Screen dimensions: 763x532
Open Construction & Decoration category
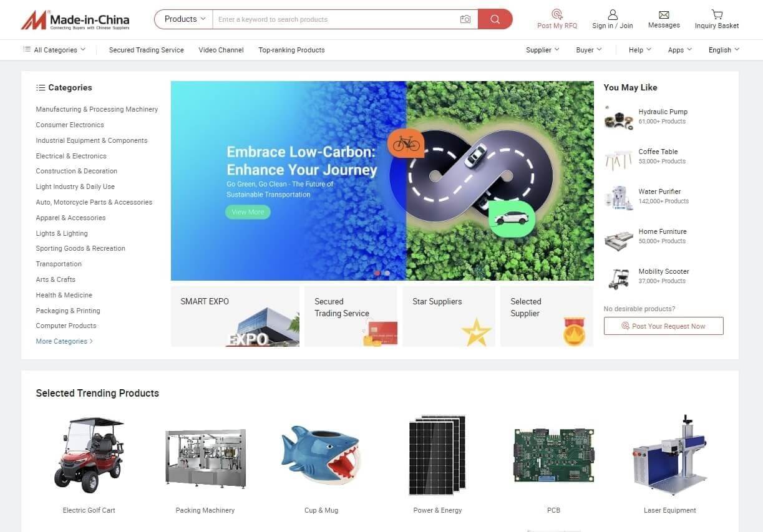[77, 171]
